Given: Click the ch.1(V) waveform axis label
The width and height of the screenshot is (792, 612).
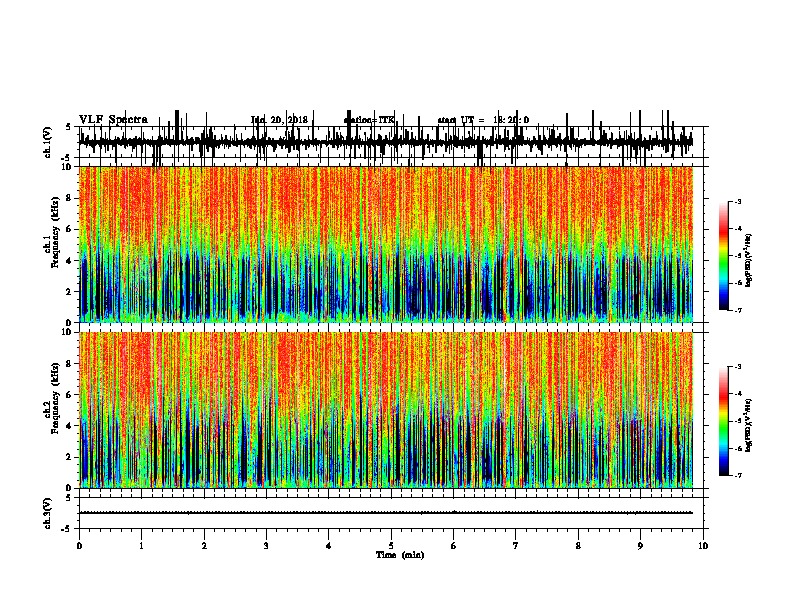Looking at the screenshot, I should (x=48, y=142).
